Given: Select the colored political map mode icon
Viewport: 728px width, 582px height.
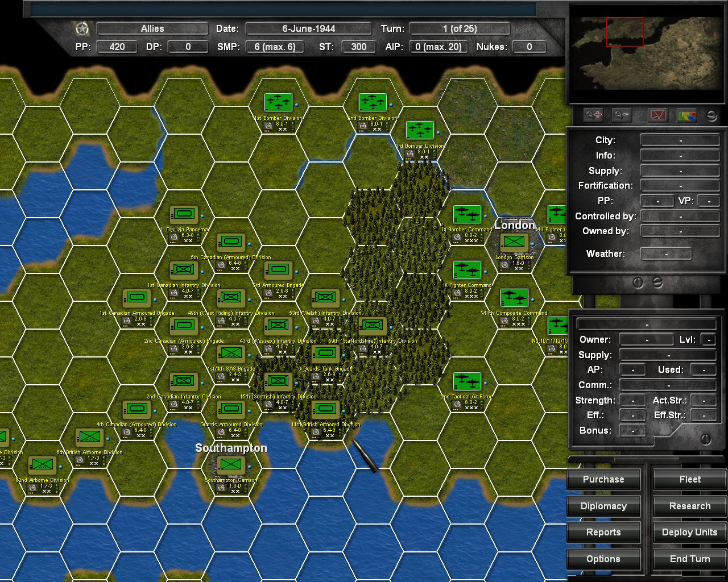Looking at the screenshot, I should tap(686, 115).
